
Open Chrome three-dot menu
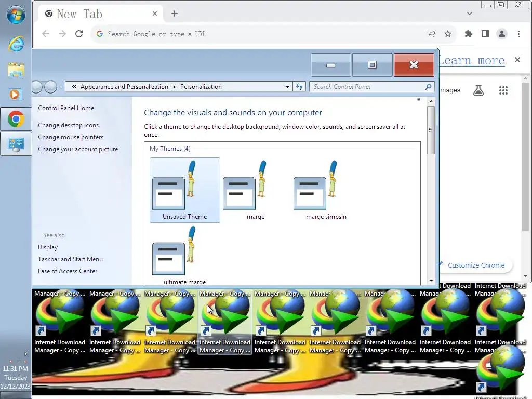(518, 34)
